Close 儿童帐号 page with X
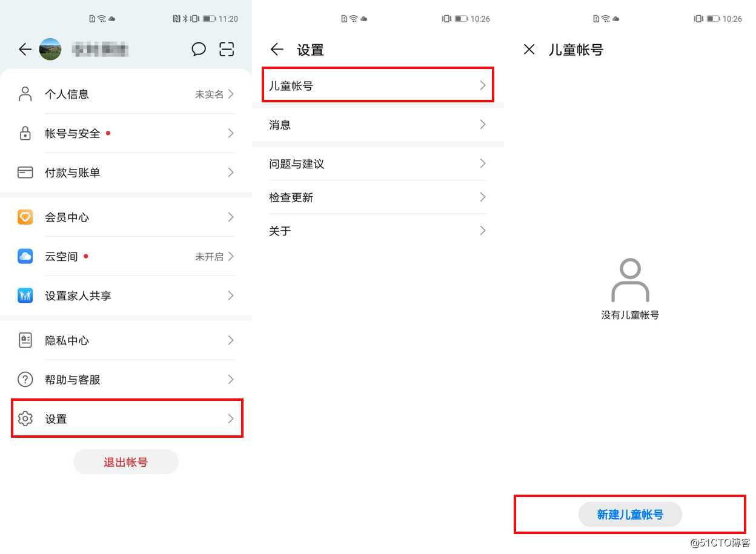This screenshot has height=554, width=756. click(x=529, y=50)
